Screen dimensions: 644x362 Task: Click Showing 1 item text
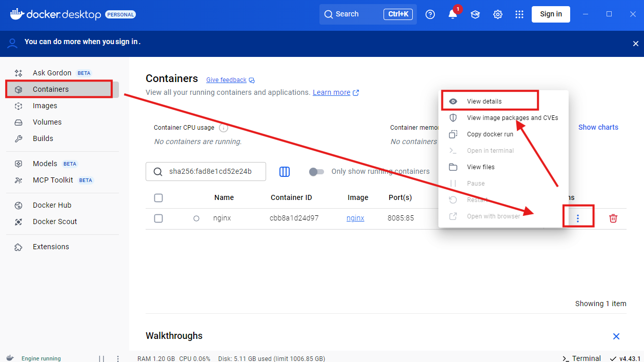[x=601, y=304]
